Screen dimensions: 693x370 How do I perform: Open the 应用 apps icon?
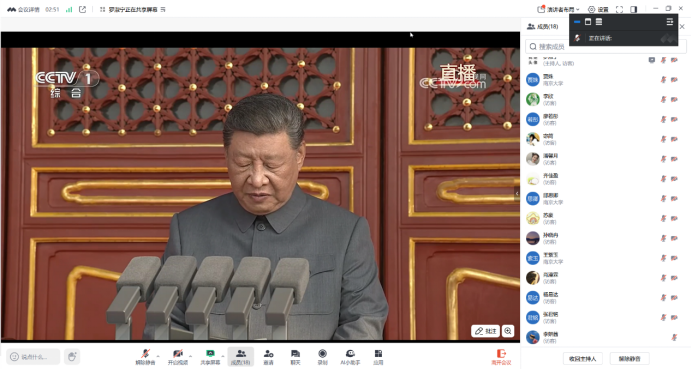point(378,356)
